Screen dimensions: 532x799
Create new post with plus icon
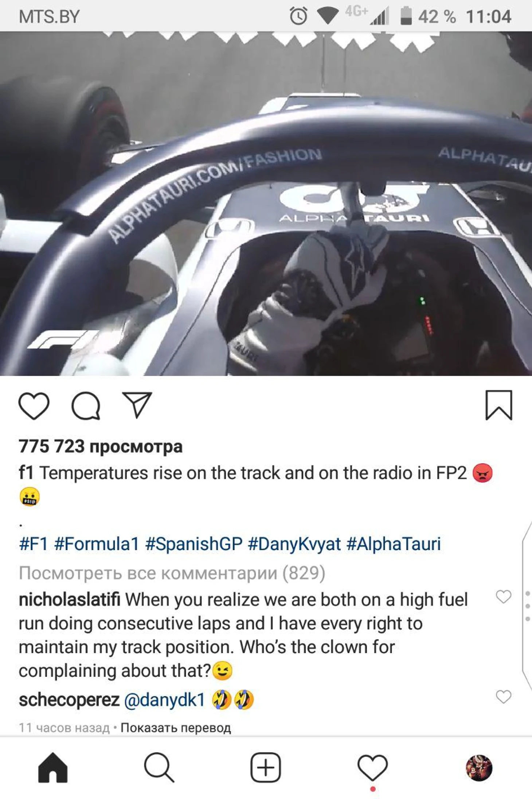(x=266, y=767)
